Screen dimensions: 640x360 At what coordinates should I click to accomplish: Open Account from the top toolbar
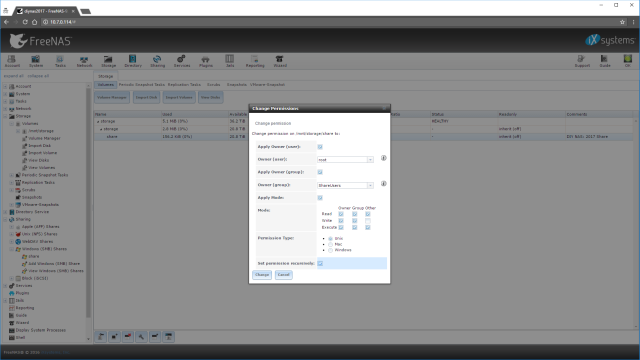[12, 61]
